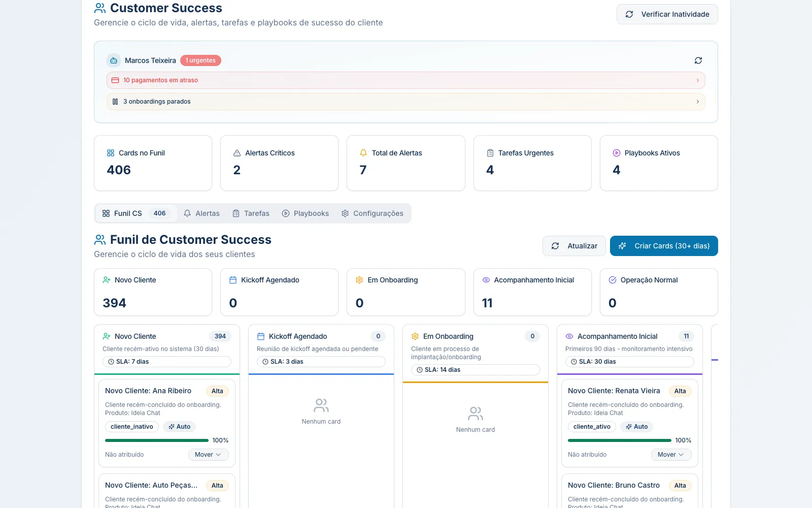
Task: Click Não atribuído on Ana Ribeiro card
Action: (124, 455)
